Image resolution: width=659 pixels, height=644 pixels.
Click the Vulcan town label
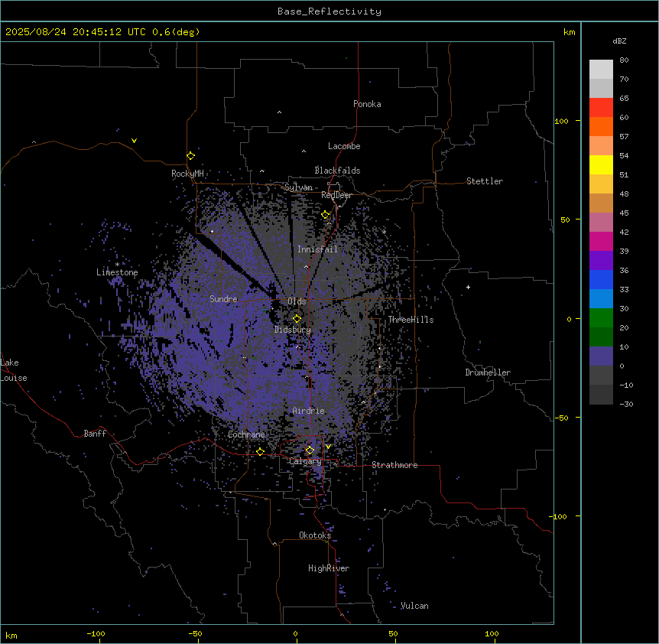tap(415, 606)
